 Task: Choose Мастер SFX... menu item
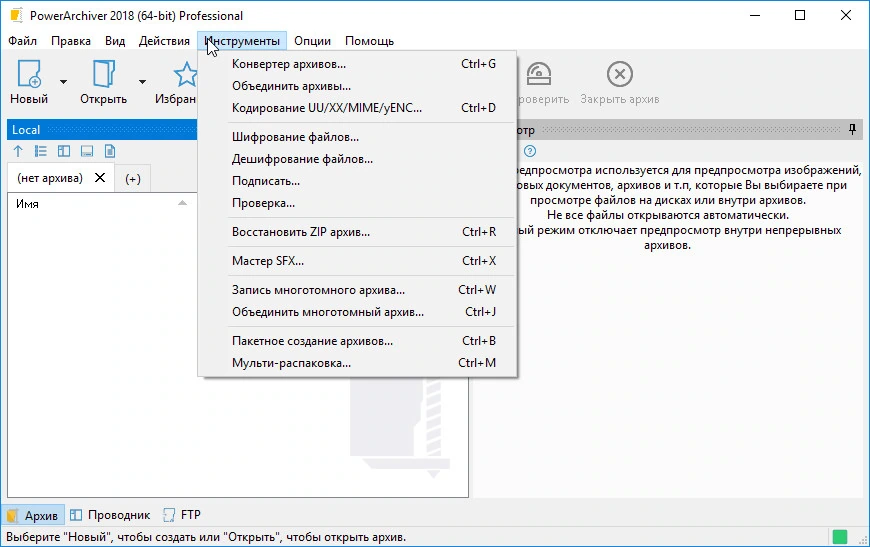click(357, 261)
